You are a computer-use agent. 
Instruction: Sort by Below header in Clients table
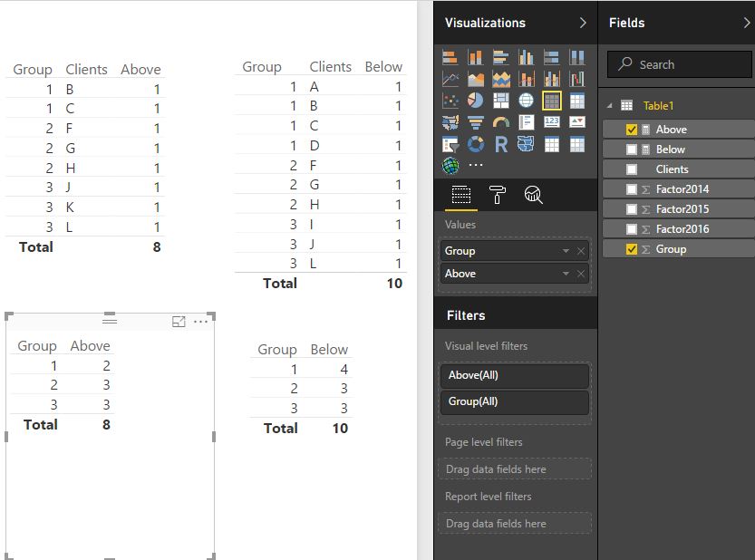point(383,66)
